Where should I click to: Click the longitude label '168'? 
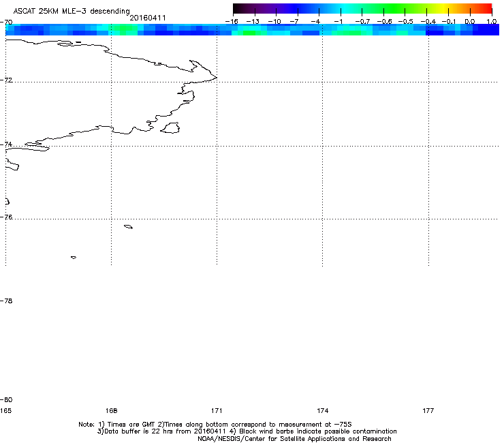coord(111,410)
